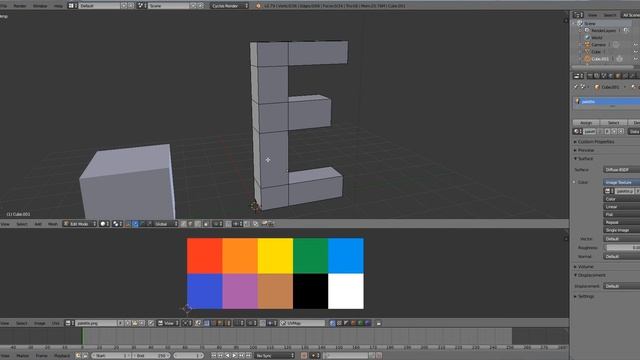Open the Cycles Render engine dropdown
The height and width of the screenshot is (360, 640).
point(229,6)
